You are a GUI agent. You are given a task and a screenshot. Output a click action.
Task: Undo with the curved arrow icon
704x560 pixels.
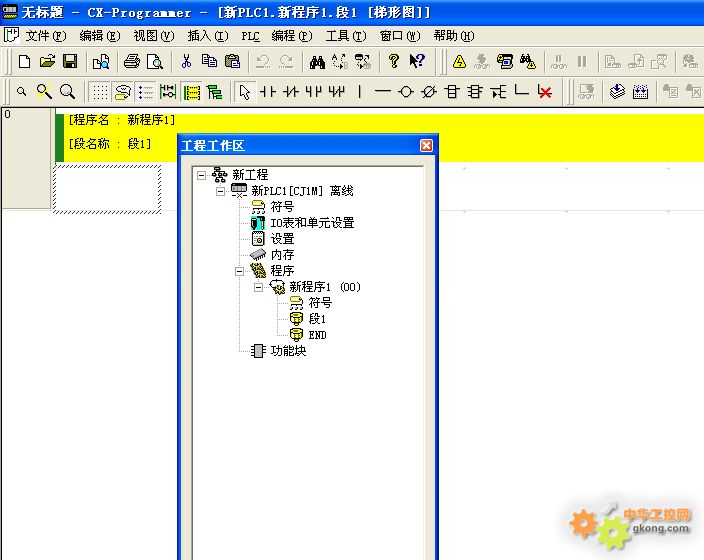[x=263, y=62]
